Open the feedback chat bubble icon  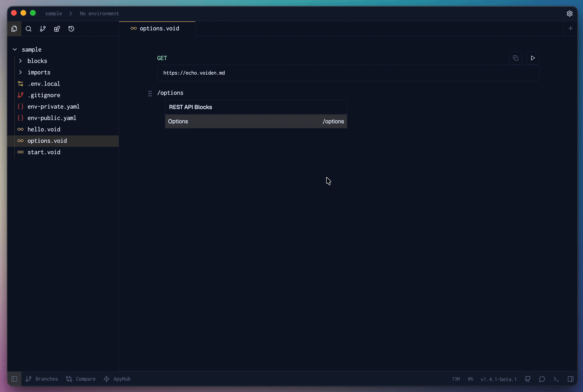542,379
